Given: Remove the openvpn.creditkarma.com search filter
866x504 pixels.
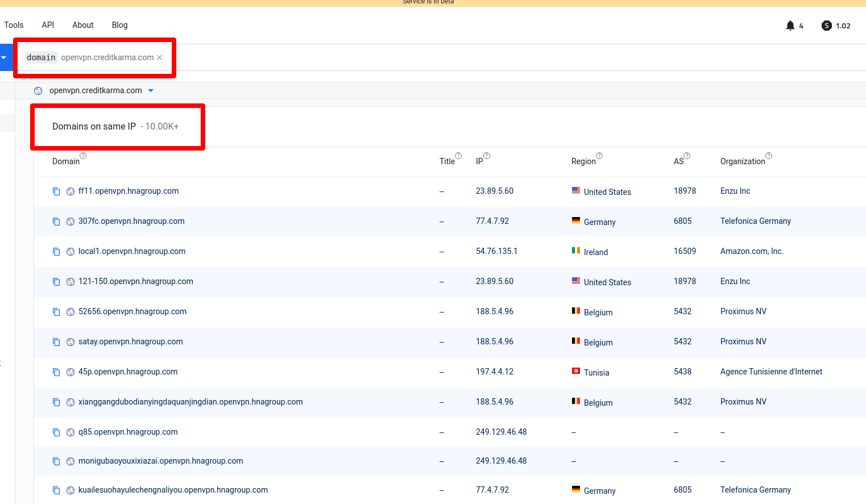Looking at the screenshot, I should 160,57.
